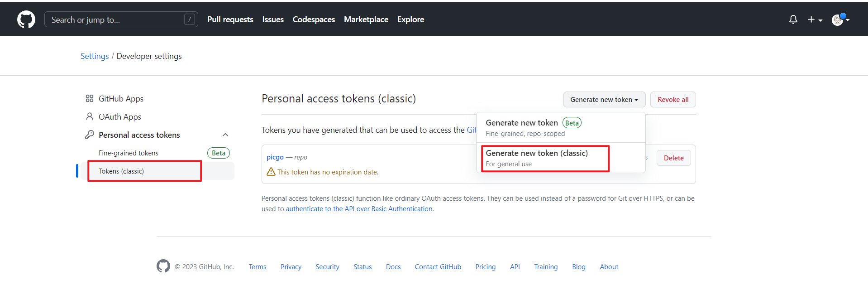Open Contact GitHub footer link
868x290 pixels.
point(438,267)
